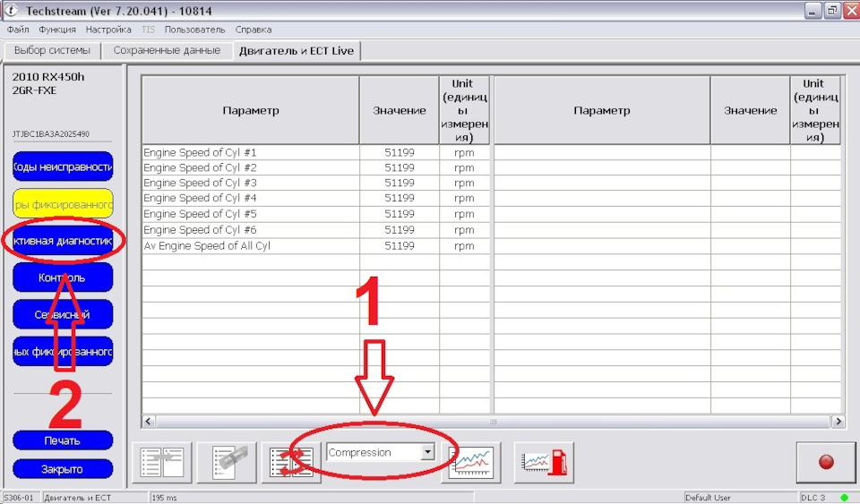Image resolution: width=860 pixels, height=504 pixels.
Task: Select Engine Speed of Cyl #5 row
Action: [x=315, y=214]
